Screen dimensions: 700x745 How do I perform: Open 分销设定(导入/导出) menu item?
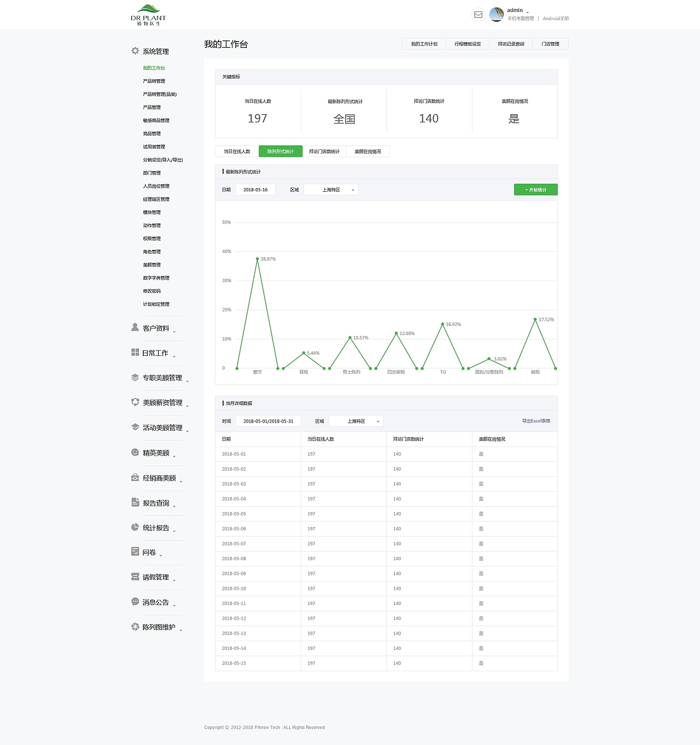(162, 160)
